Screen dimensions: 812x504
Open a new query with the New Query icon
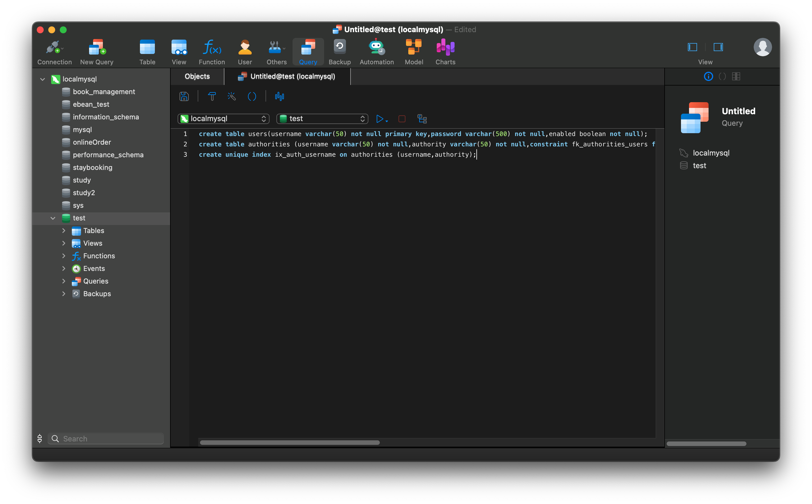[x=97, y=51]
